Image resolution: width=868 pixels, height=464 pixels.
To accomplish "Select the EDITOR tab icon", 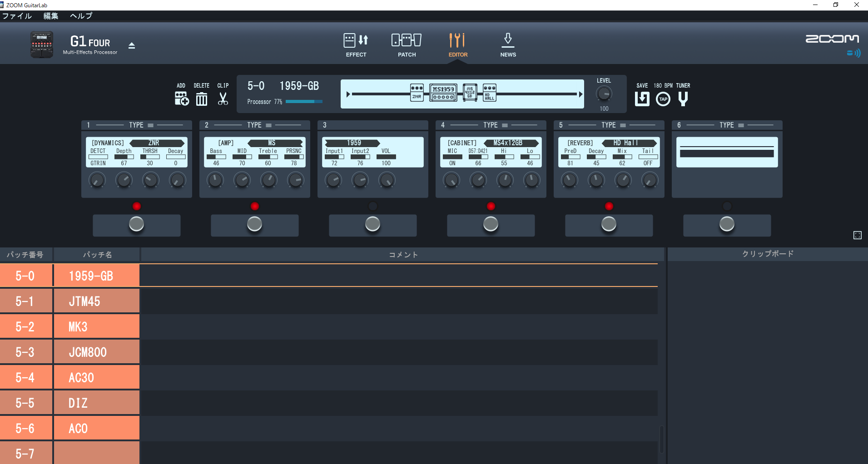I will [457, 40].
